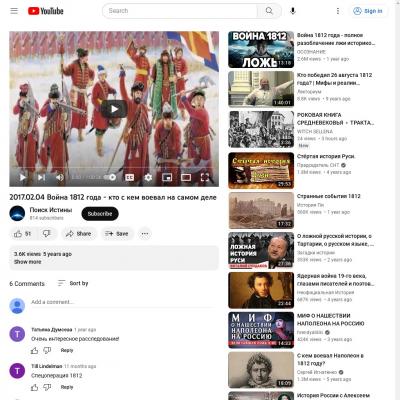Click the video progress bar

[x=114, y=168]
